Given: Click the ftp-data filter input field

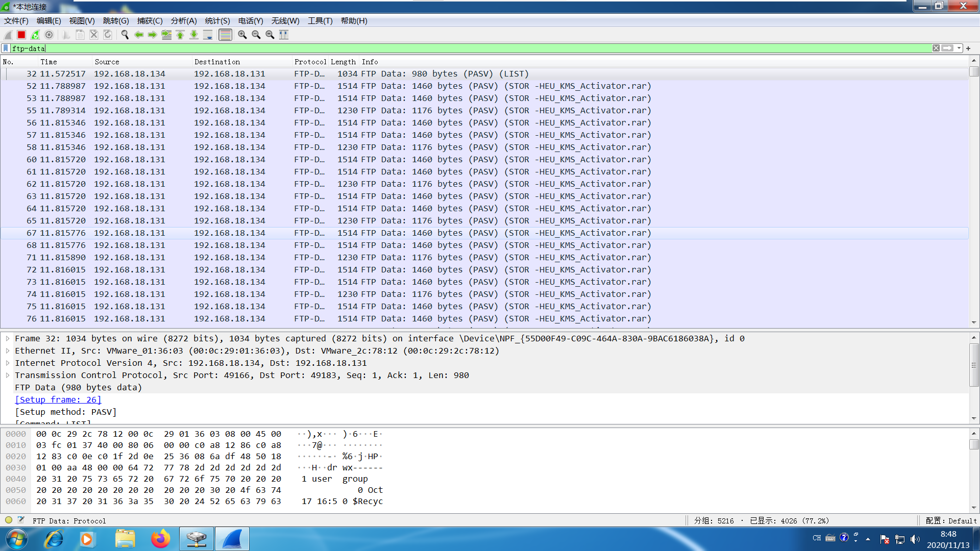Looking at the screenshot, I should point(459,48).
